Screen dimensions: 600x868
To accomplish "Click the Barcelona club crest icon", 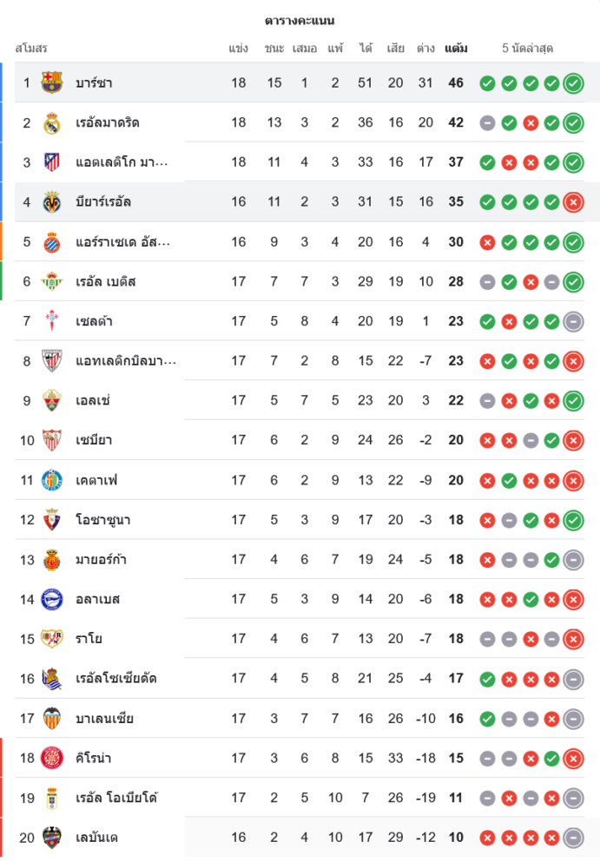I will click(52, 82).
